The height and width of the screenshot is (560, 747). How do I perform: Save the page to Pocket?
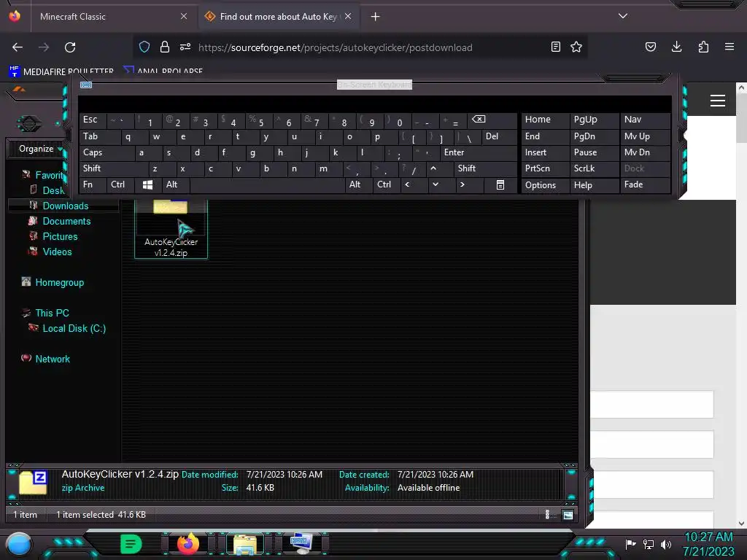coord(650,47)
